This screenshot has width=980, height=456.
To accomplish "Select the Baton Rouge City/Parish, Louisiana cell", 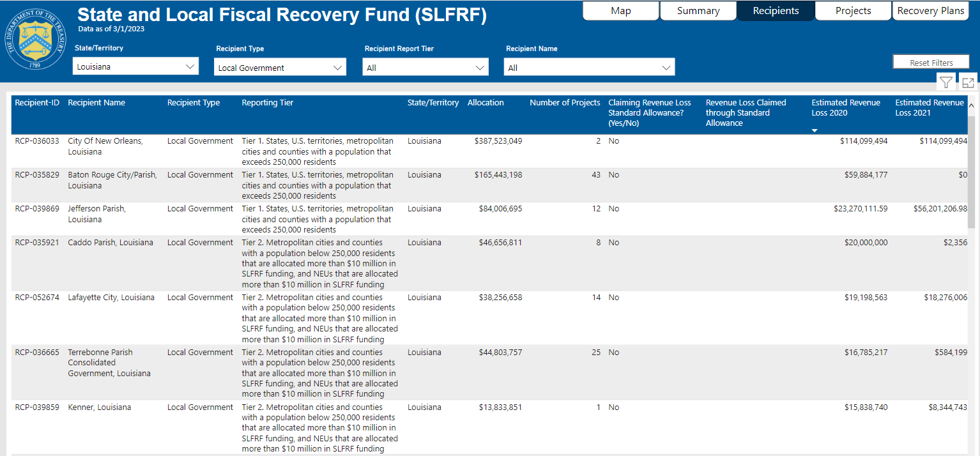I will point(112,180).
